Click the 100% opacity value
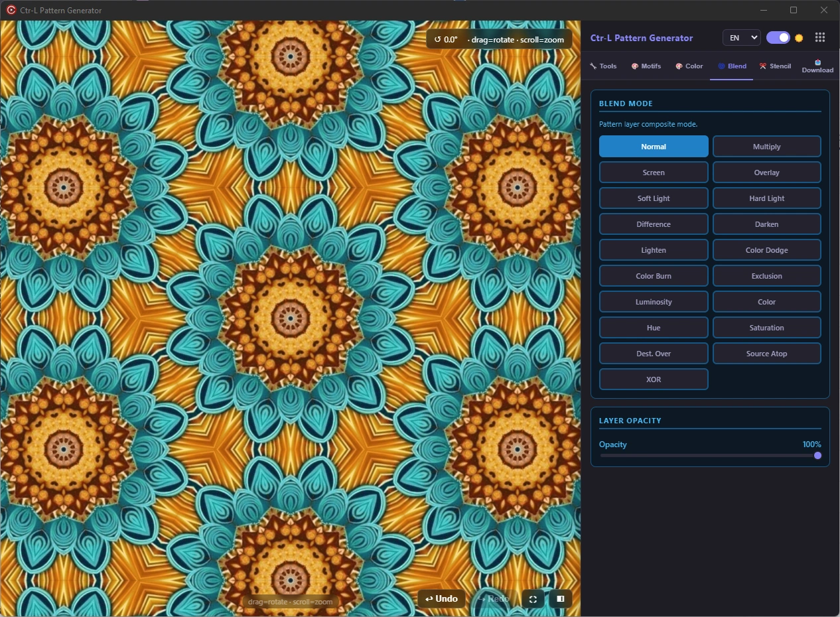The image size is (840, 617). tap(812, 445)
